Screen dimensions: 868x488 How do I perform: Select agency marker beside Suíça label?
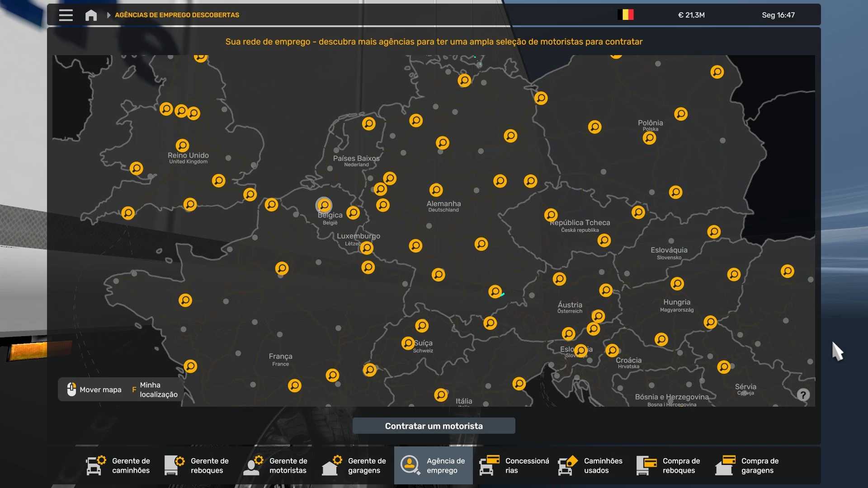(x=408, y=343)
